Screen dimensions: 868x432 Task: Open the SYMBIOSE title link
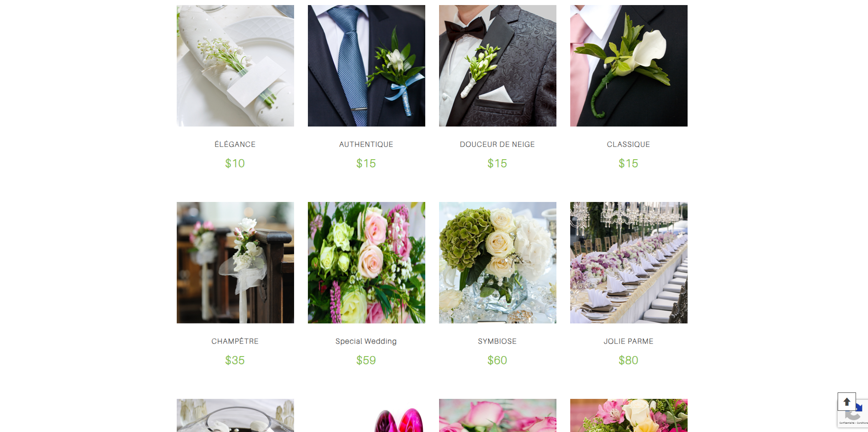(x=498, y=341)
